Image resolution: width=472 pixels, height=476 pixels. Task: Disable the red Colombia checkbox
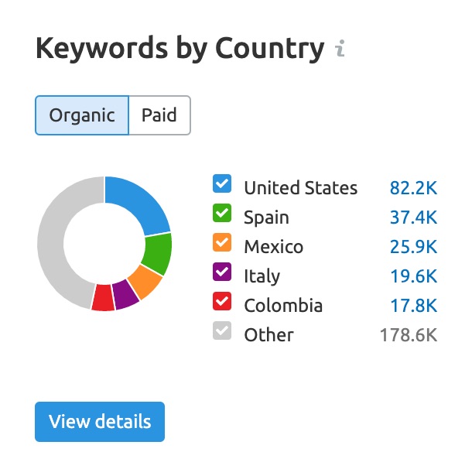[x=221, y=302]
